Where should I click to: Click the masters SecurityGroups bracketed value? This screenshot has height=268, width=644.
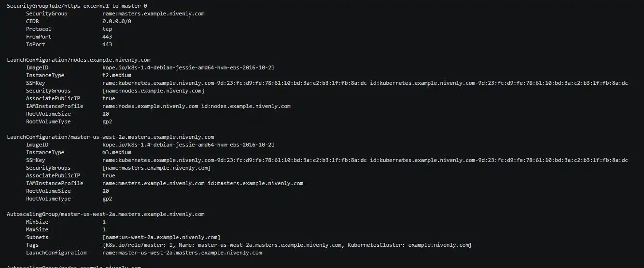[x=156, y=168]
